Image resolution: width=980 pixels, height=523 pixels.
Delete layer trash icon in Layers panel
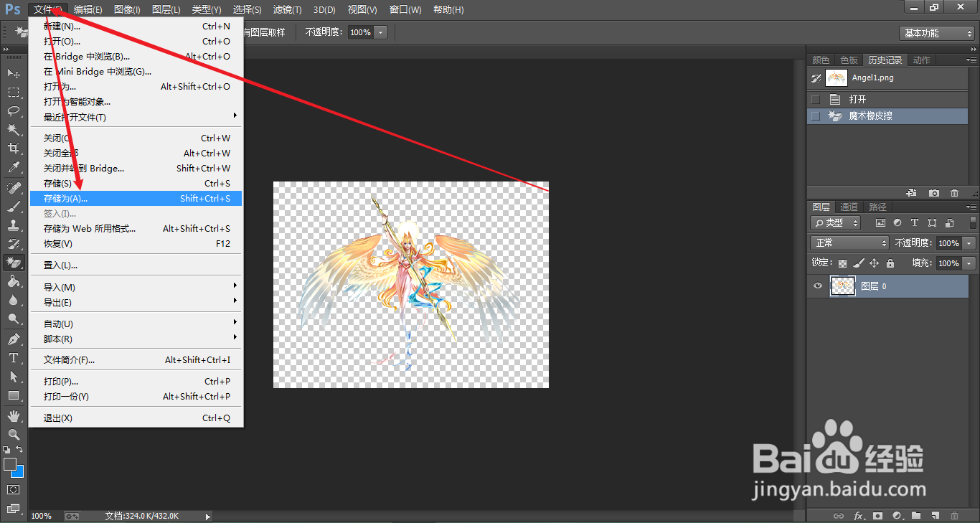(x=954, y=515)
